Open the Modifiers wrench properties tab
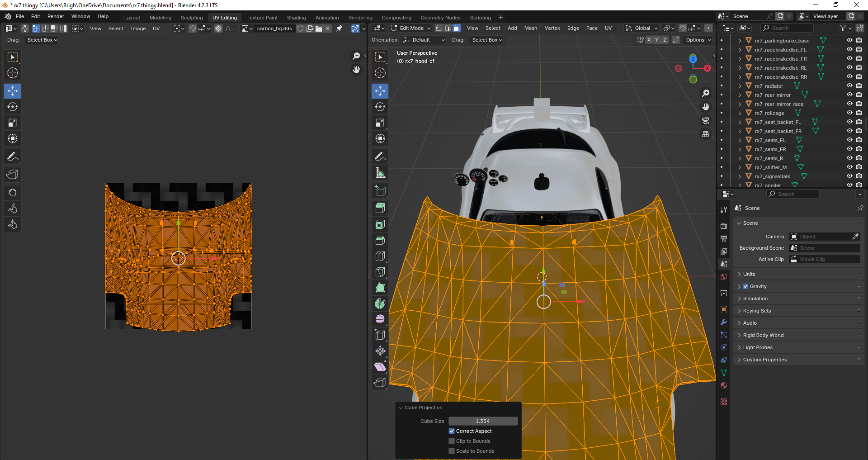 pos(724,322)
